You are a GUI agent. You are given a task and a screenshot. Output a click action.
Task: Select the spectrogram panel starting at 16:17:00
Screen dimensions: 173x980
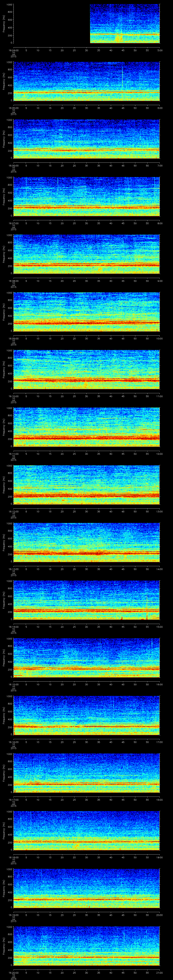point(87,773)
